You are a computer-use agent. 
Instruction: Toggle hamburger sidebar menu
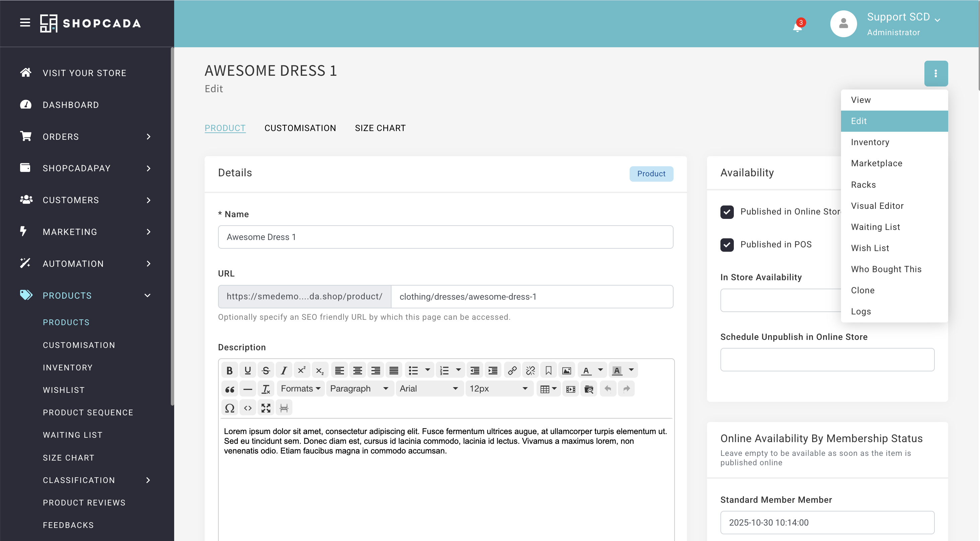pyautogui.click(x=25, y=23)
